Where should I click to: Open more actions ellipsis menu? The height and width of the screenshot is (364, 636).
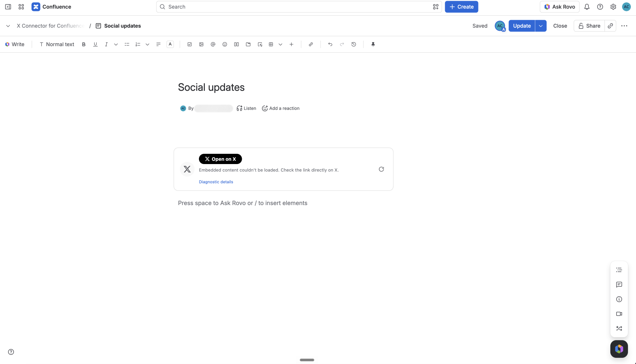pos(624,26)
